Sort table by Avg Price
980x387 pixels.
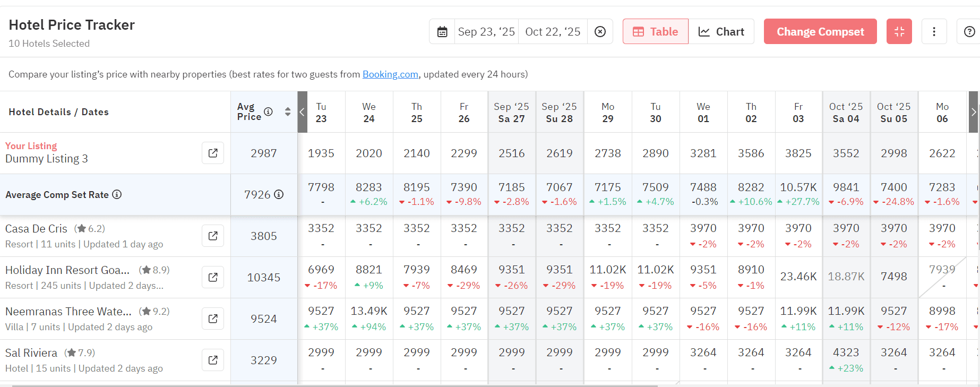(288, 111)
